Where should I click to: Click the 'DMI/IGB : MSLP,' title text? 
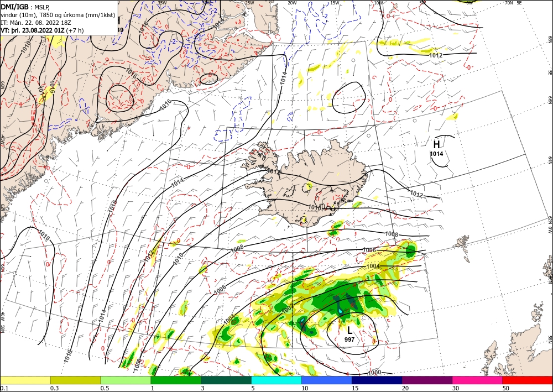click(x=25, y=6)
